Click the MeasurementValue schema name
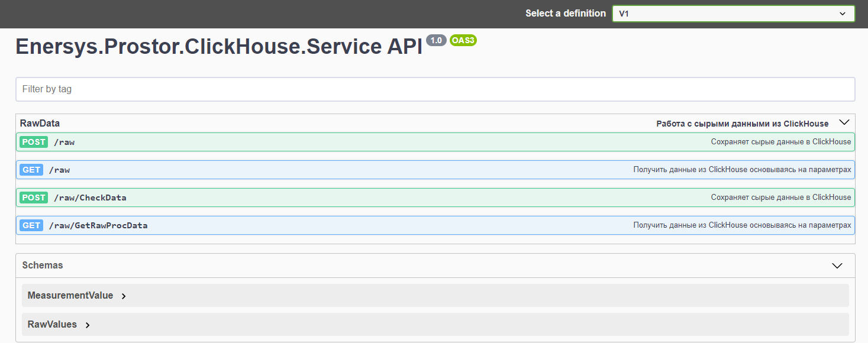Viewport: 868px width, 343px height. (70, 296)
